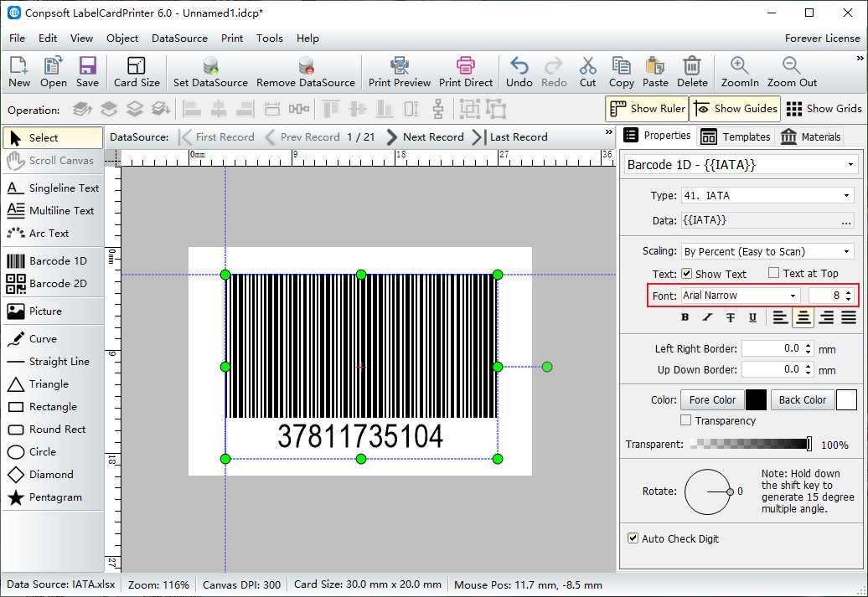
Task: Switch to the Templates tab
Action: point(735,136)
